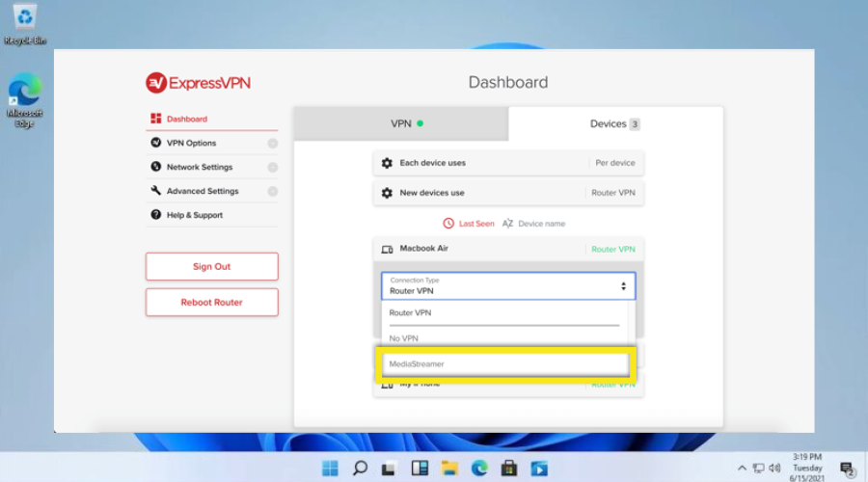
Task: Expand the VPN Options submenu arrow
Action: coord(273,144)
